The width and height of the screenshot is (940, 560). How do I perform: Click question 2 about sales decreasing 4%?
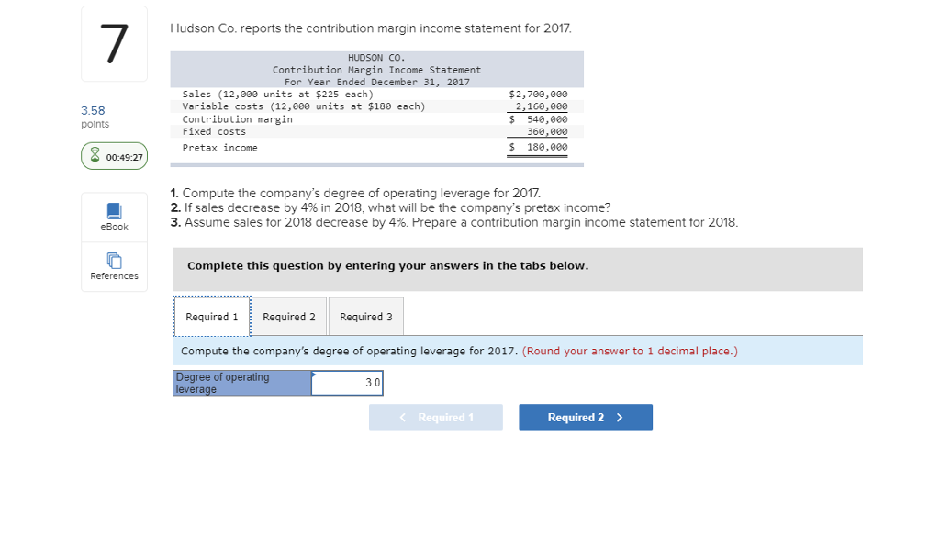click(390, 207)
